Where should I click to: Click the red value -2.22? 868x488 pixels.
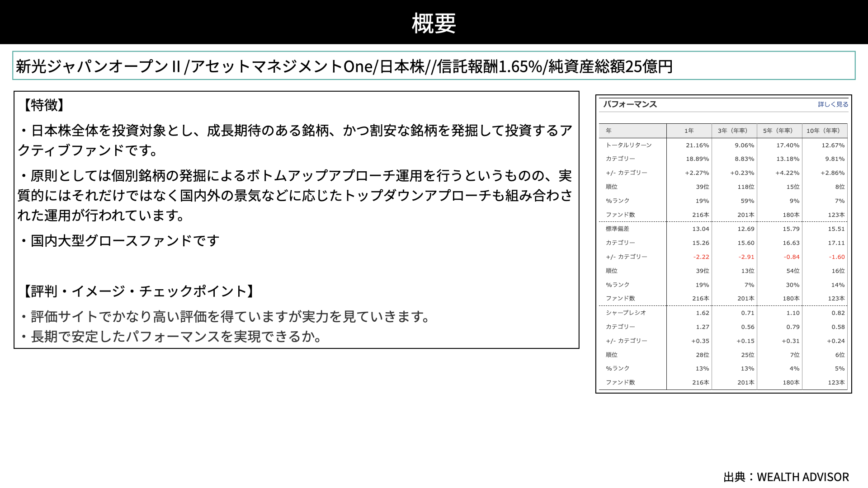701,257
